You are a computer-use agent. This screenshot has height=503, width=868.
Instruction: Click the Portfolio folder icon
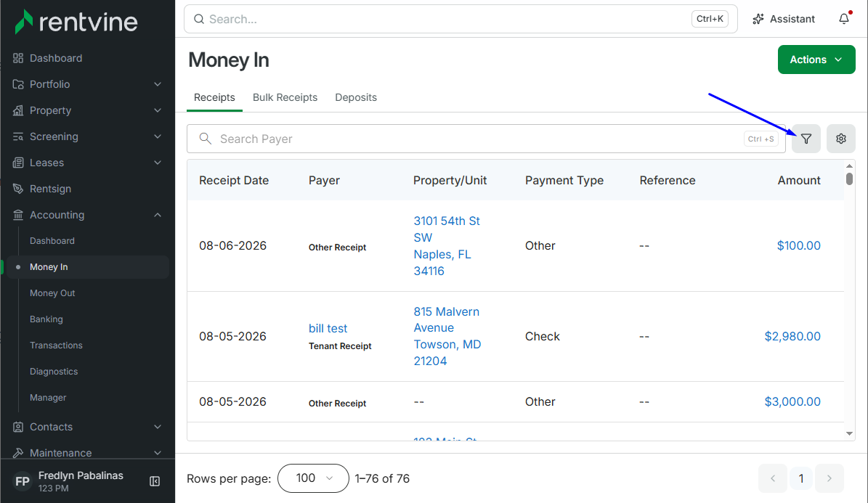coord(18,84)
